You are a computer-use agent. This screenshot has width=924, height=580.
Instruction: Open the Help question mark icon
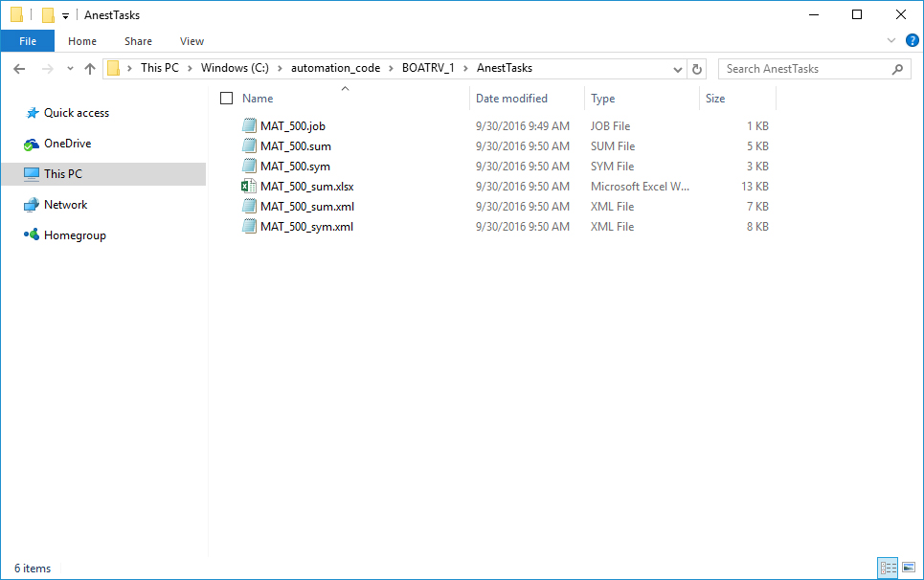(x=912, y=41)
